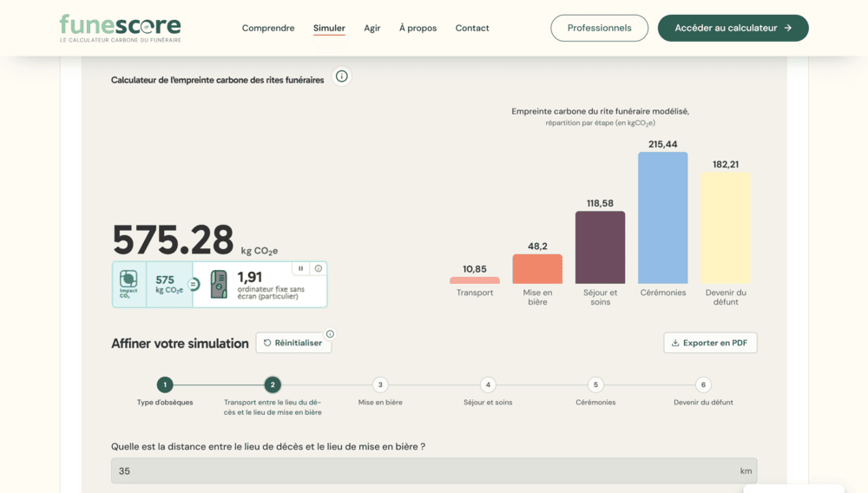Click the orange Mise en bière bar
Image resolution: width=868 pixels, height=493 pixels.
pos(537,269)
